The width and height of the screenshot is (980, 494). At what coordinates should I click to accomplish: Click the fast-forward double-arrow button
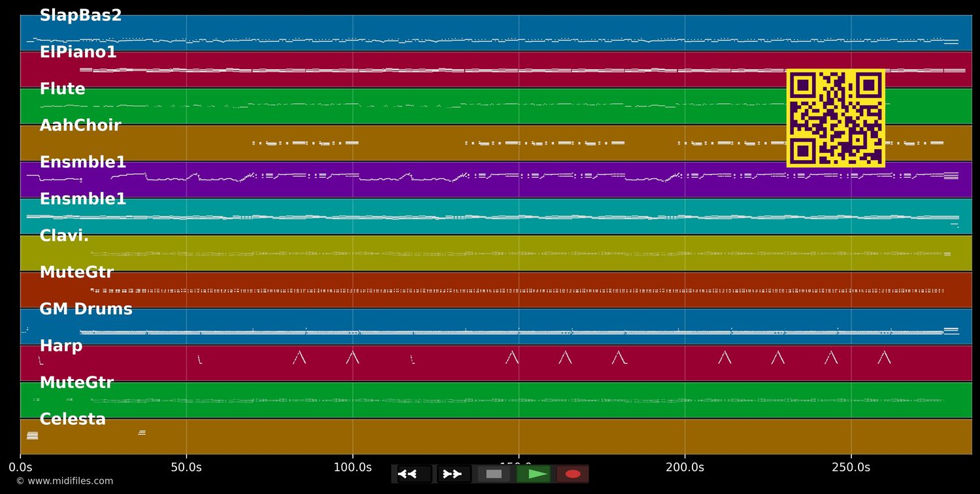(x=454, y=474)
